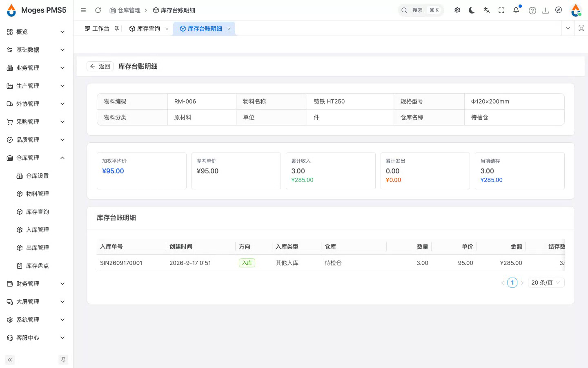Click the 仓库管理 breadcrumb link
Screen dimensions: 588x368
click(125, 10)
